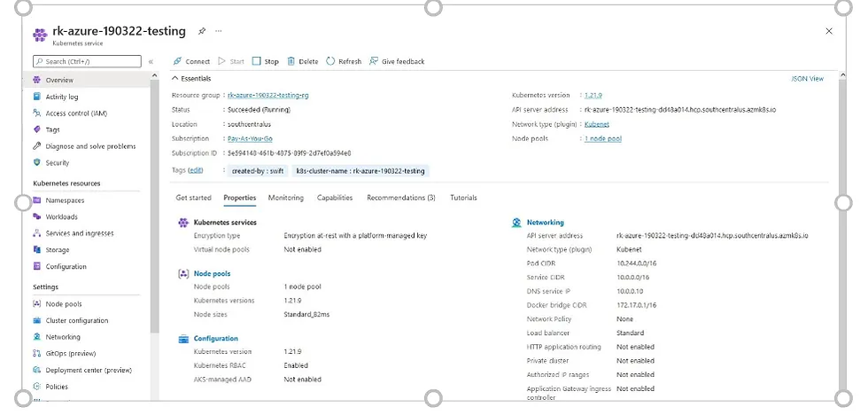Click the Pod CIDR value 10.244.0.0/16
The height and width of the screenshot is (415, 868).
pyautogui.click(x=637, y=263)
